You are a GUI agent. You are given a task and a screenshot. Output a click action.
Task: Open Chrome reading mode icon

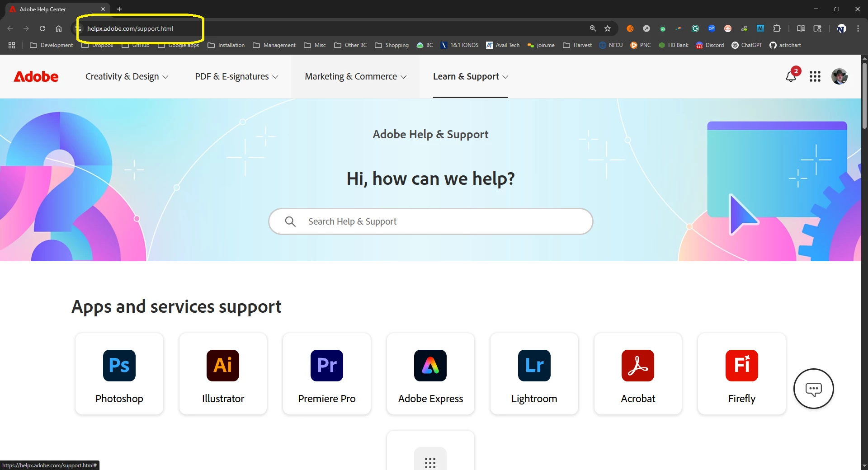[x=801, y=28]
